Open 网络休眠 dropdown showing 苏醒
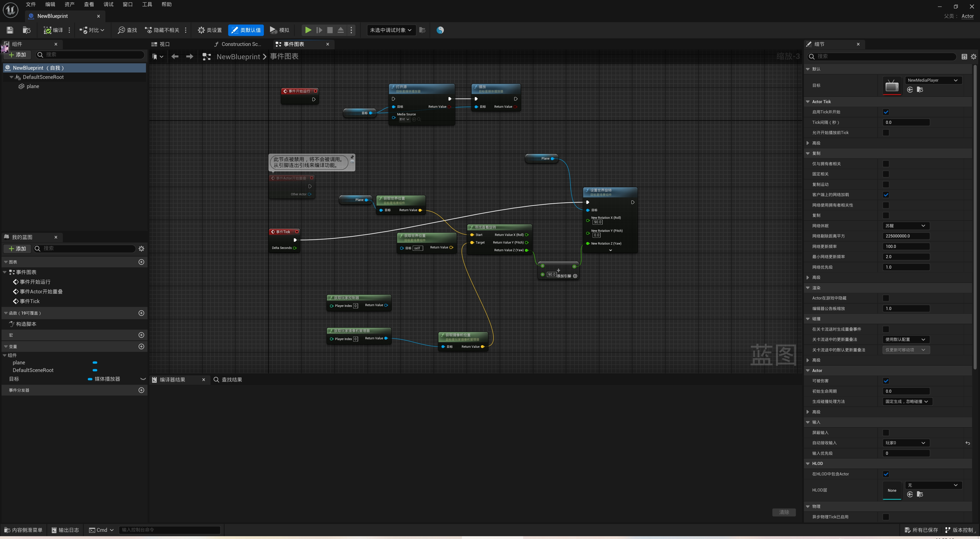Screen dimensions: 980x539 (905, 226)
